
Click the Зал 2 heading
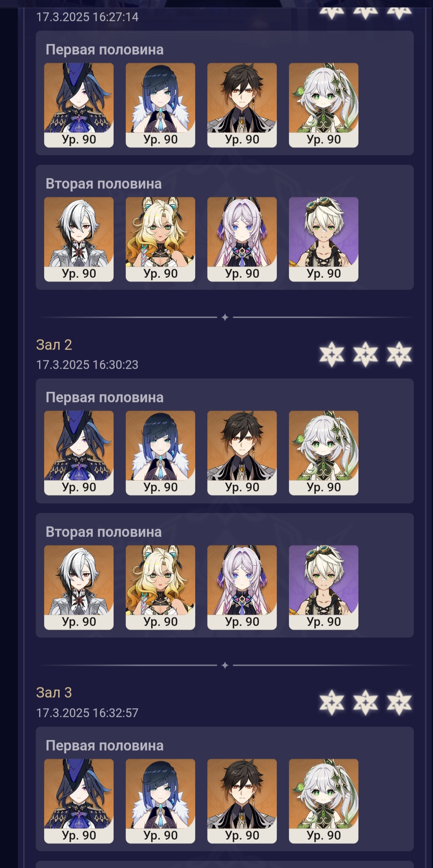coord(54,345)
